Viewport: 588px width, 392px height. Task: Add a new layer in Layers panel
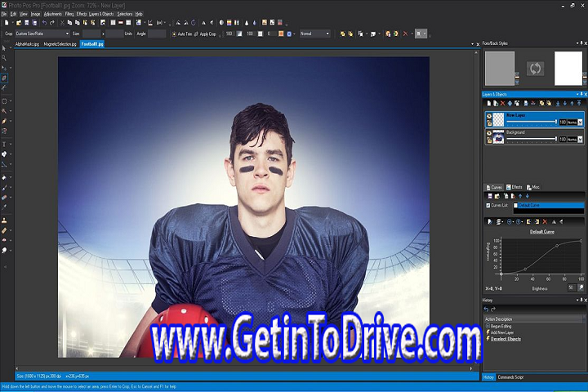pos(488,103)
